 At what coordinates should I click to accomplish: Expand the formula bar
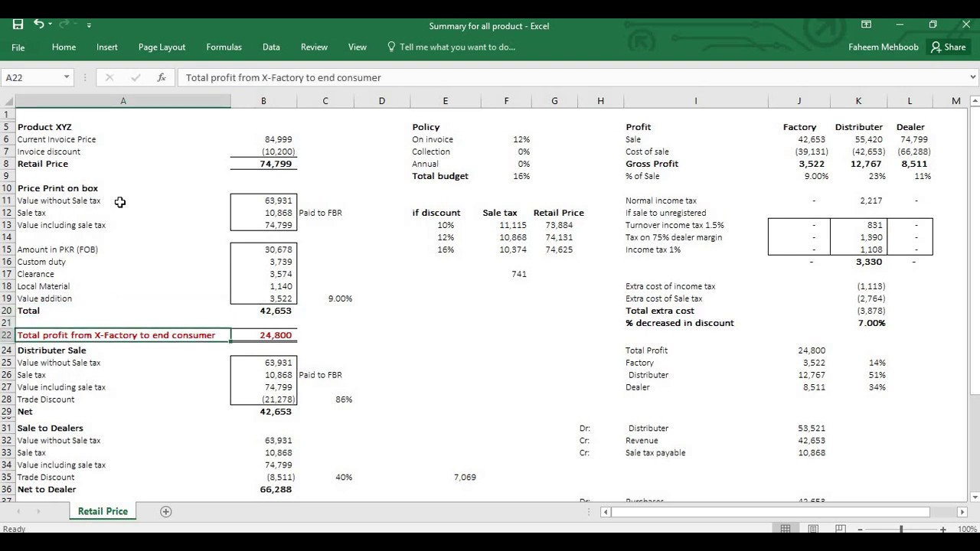(972, 77)
